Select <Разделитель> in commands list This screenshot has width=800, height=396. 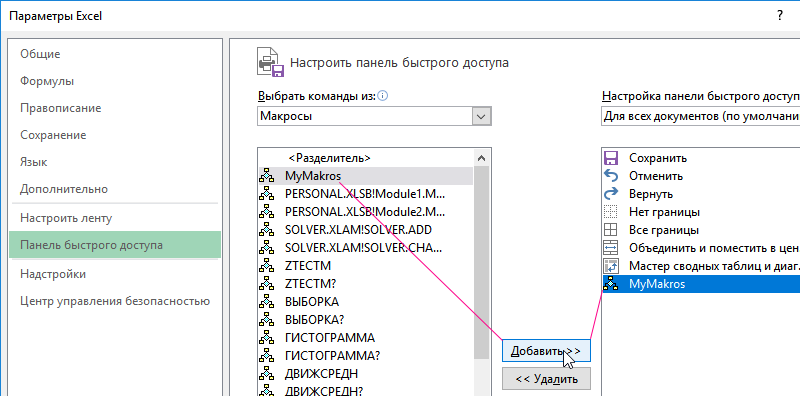click(329, 158)
